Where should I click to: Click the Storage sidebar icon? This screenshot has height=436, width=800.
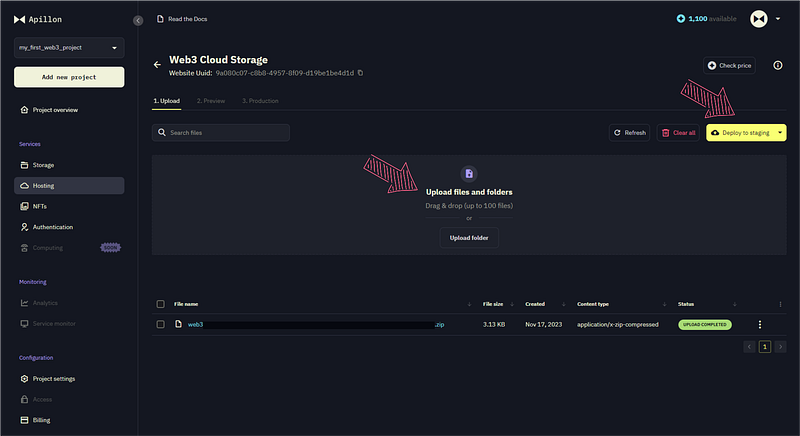[x=24, y=165]
